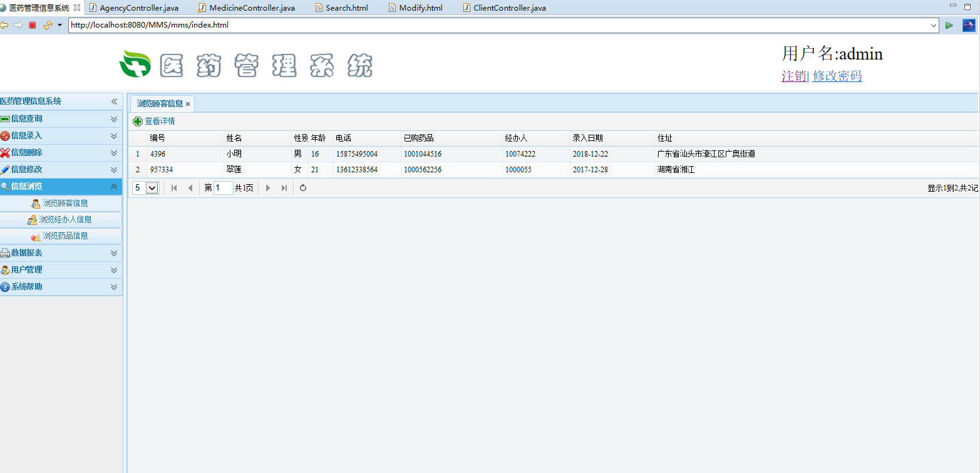Switch to the AgencyController.java tab
This screenshot has height=473, width=980.
coord(133,8)
